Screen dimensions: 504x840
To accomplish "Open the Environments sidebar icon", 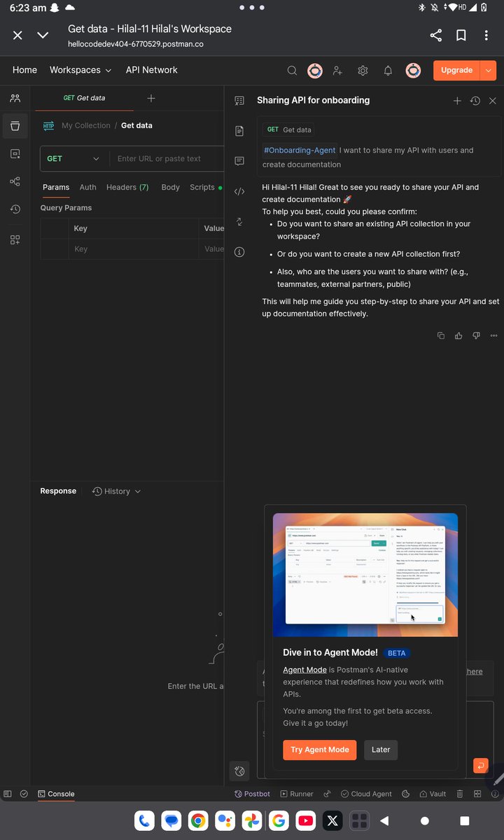I will pos(15,153).
